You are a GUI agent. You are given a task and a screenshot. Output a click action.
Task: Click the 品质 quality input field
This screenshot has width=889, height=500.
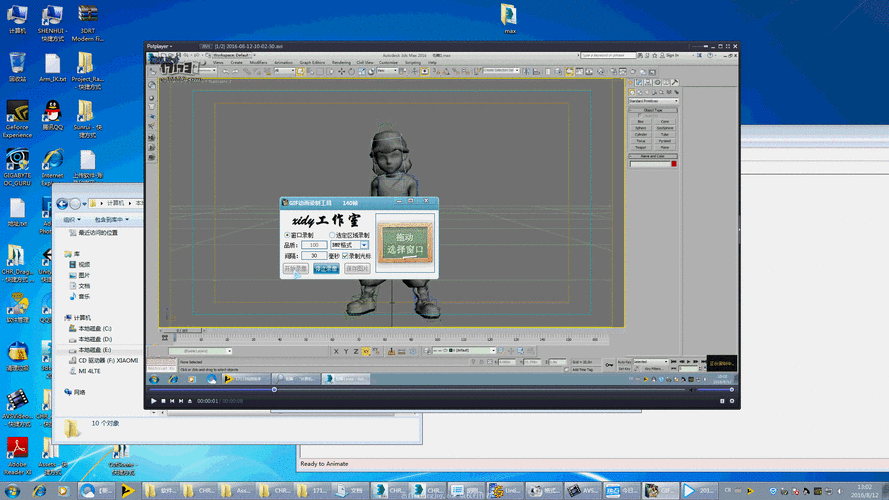[x=314, y=245]
